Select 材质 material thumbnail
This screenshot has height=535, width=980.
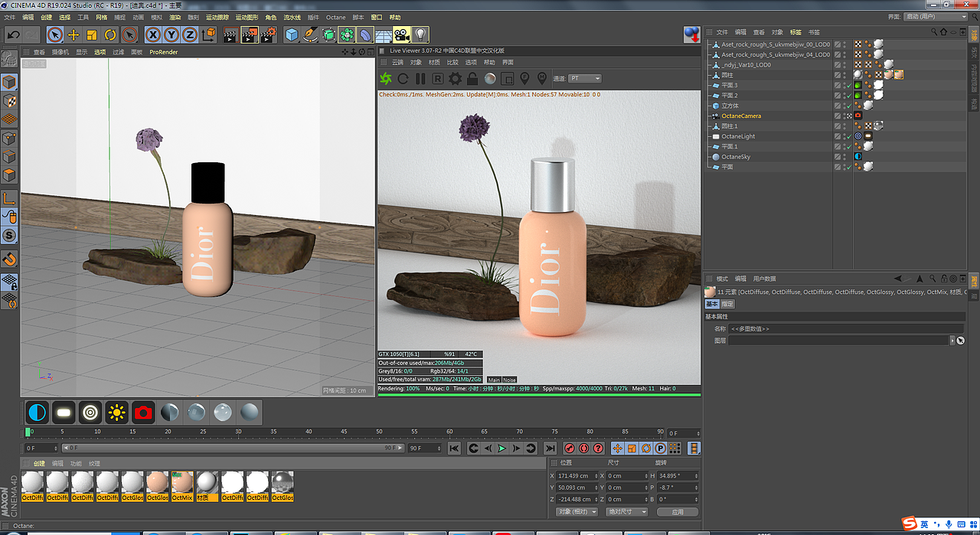pyautogui.click(x=207, y=486)
